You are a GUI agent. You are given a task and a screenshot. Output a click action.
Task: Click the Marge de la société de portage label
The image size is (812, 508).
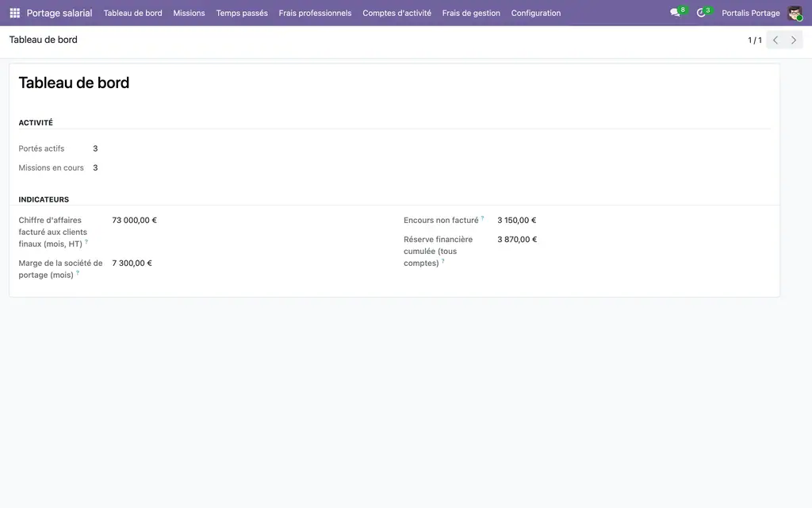[x=60, y=269]
